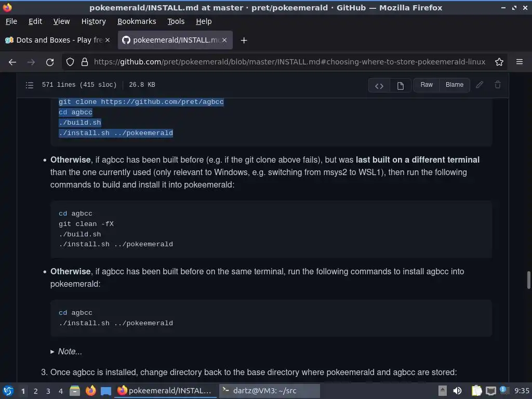The image size is (532, 399).
Task: View site security padlock details
Action: [x=85, y=62]
